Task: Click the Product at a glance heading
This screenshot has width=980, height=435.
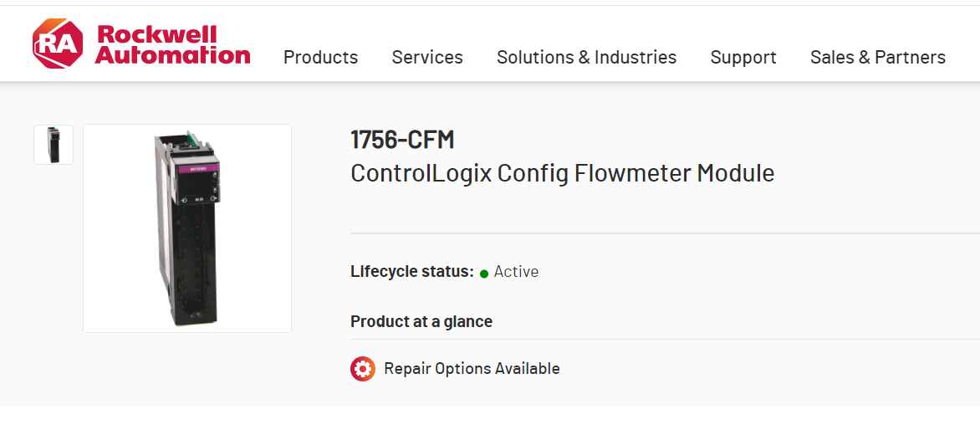Action: [x=421, y=321]
